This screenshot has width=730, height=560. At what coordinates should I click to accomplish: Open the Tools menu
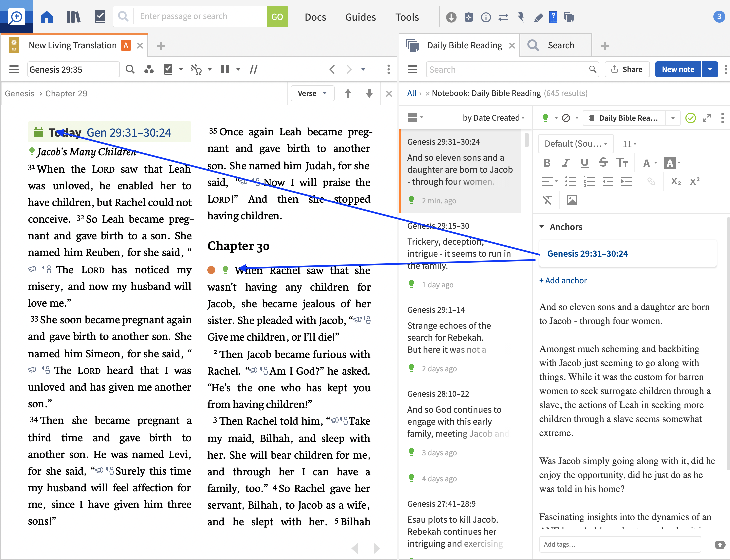pyautogui.click(x=407, y=17)
